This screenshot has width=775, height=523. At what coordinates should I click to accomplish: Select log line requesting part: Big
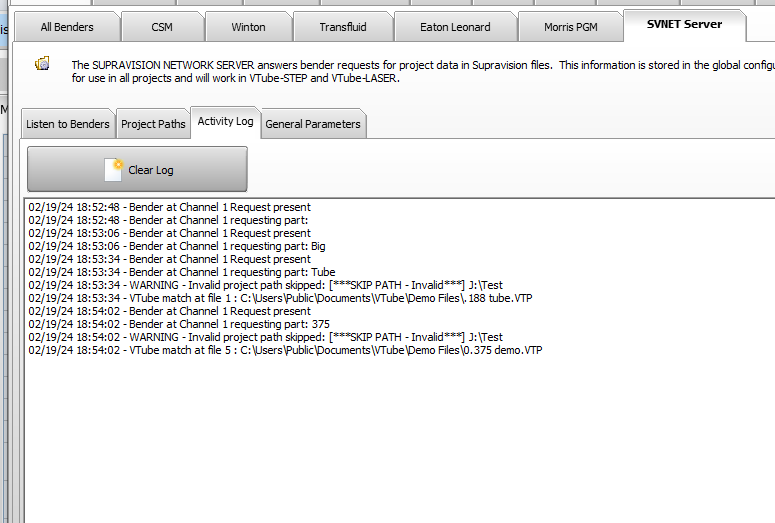click(x=176, y=246)
